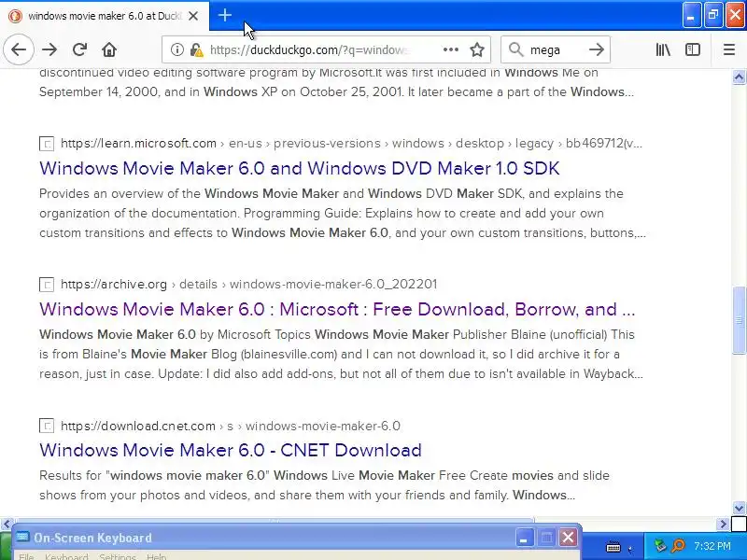Click the learn.microsoft.com result favicon
747x560 pixels.
(47, 144)
